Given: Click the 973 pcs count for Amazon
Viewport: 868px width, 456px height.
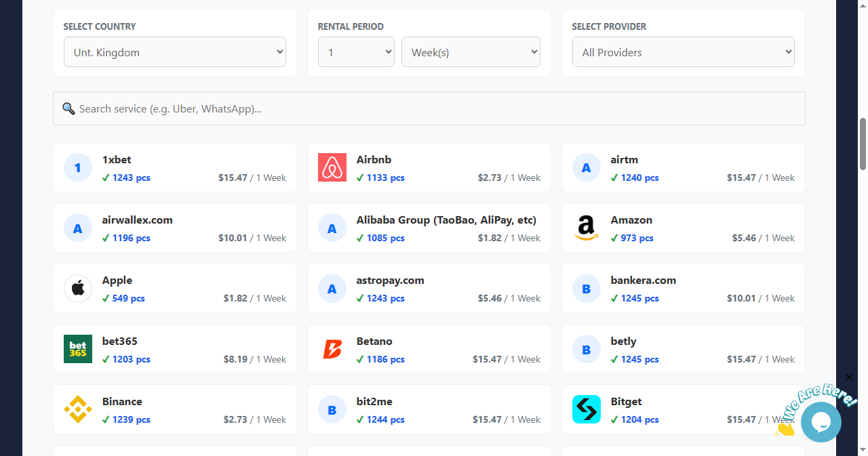Looking at the screenshot, I should pyautogui.click(x=637, y=239).
